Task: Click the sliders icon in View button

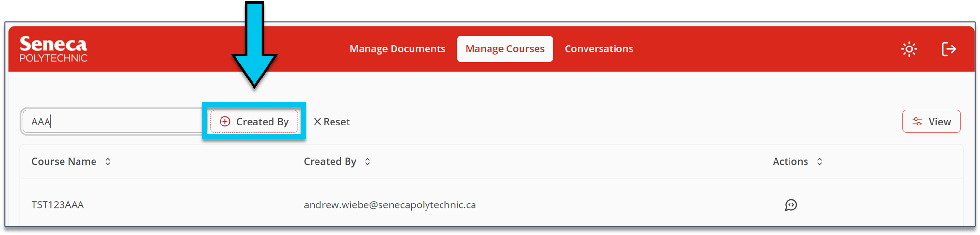Action: click(x=917, y=122)
